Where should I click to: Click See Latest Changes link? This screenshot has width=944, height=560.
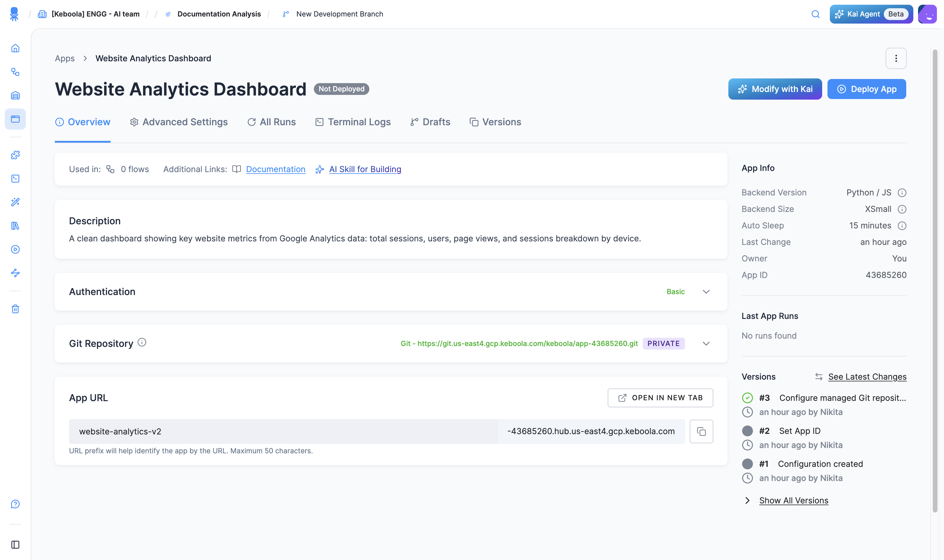coord(867,377)
